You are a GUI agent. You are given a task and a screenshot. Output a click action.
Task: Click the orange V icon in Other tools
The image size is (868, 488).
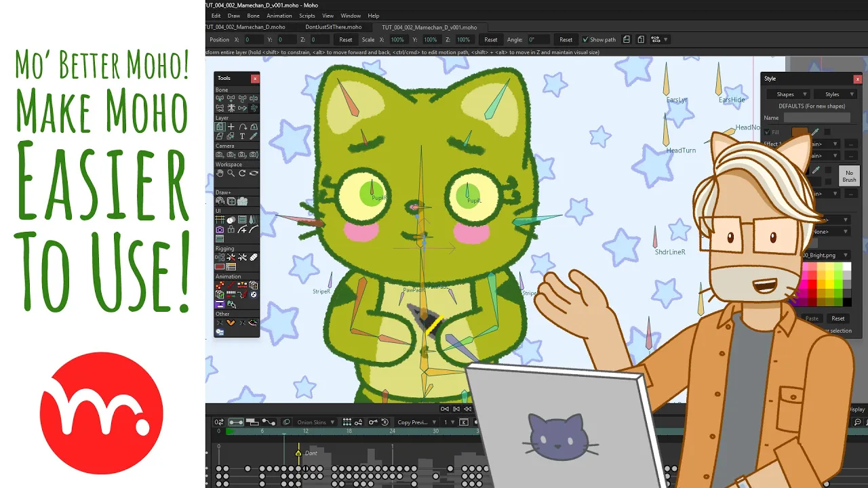pos(231,323)
